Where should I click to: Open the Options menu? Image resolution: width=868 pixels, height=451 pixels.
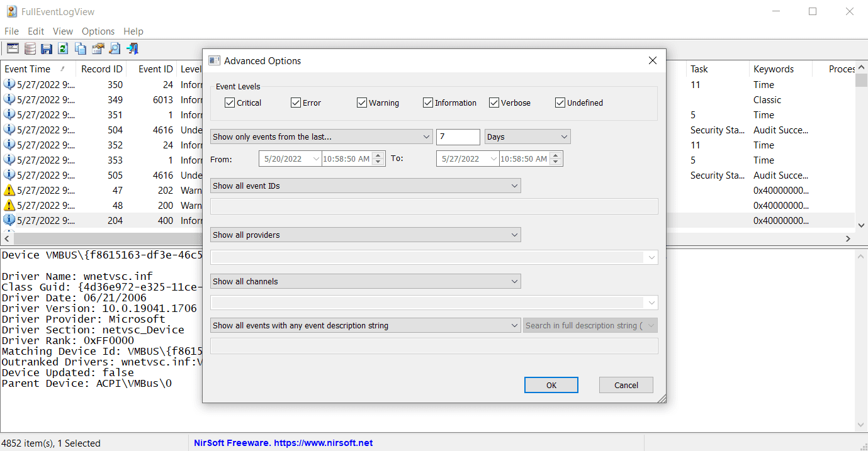tap(98, 31)
